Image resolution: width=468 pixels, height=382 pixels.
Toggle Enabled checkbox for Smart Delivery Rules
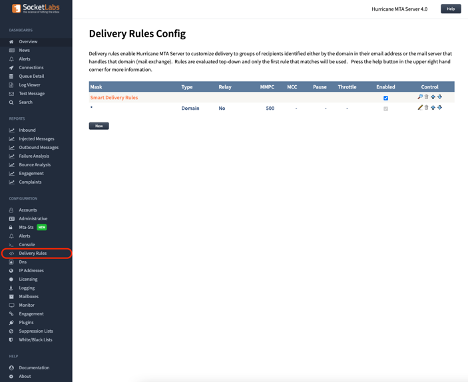tap(386, 98)
